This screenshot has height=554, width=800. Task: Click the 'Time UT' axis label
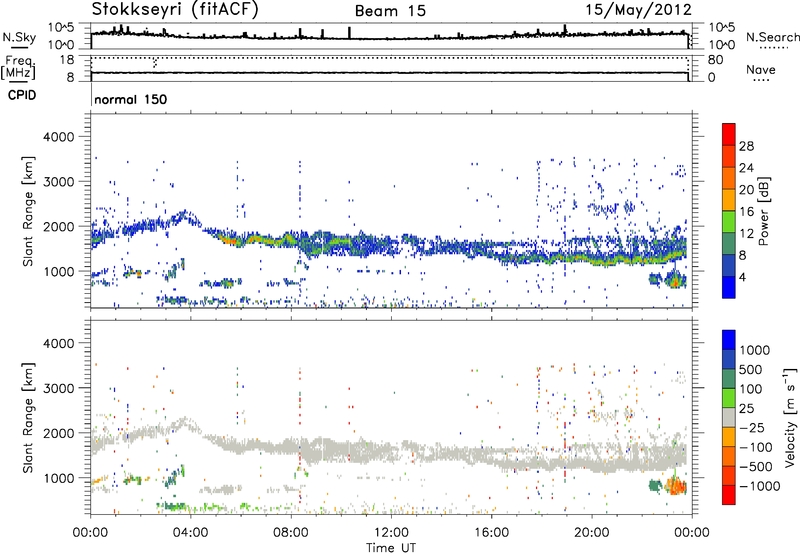click(391, 548)
